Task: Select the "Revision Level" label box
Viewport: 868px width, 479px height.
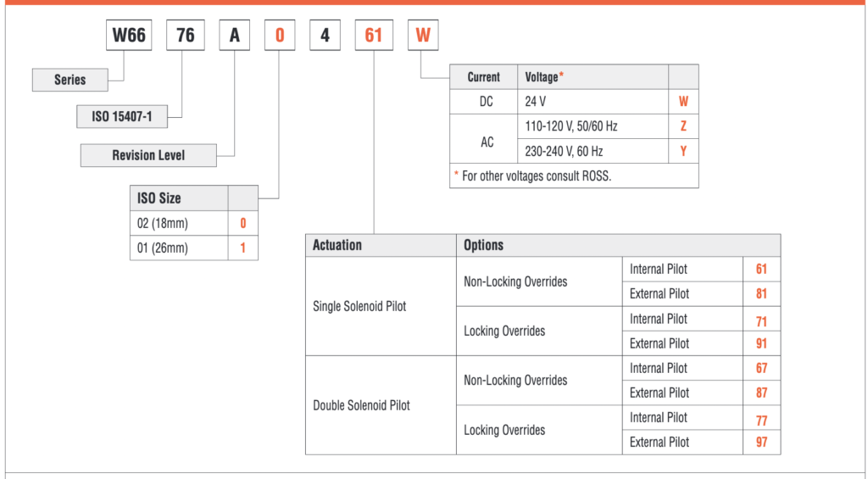Action: point(148,155)
